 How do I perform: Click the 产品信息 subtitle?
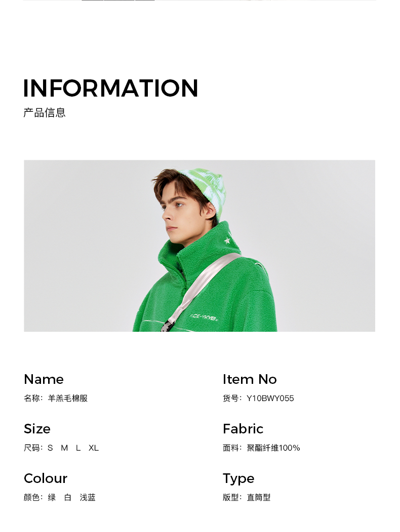(45, 113)
